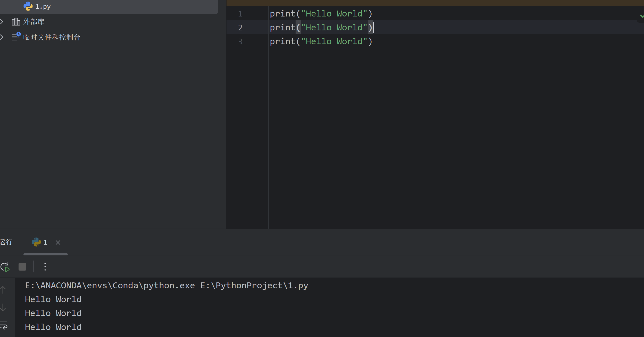Screen dimensions: 644x337
Task: Expand the 外部库 tree node
Action: tap(2, 22)
